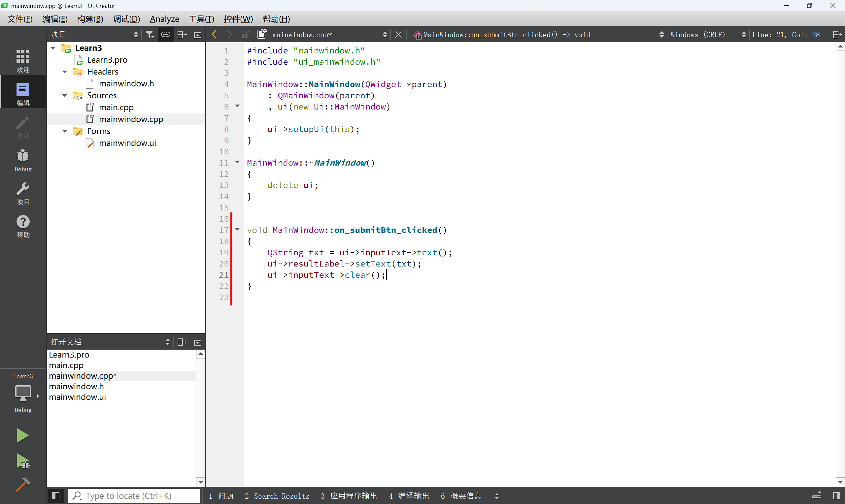This screenshot has width=845, height=504.
Task: Open the 构建(B) menu
Action: 90,19
